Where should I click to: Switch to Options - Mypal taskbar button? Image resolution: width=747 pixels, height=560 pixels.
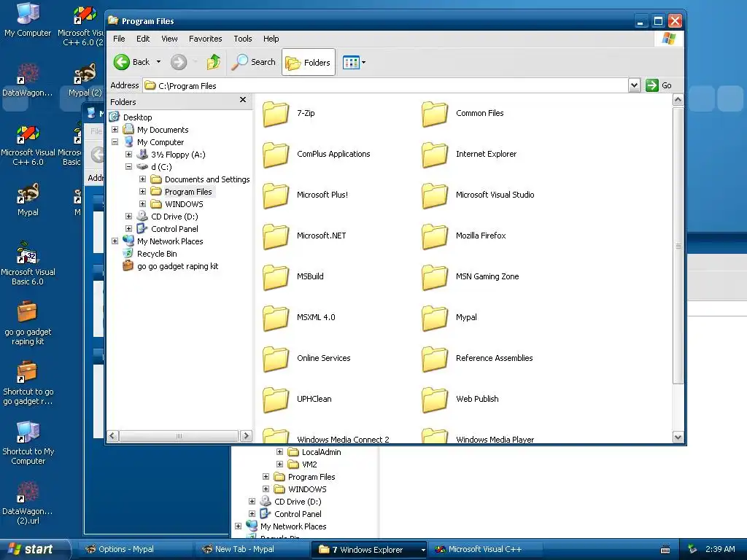(x=135, y=550)
